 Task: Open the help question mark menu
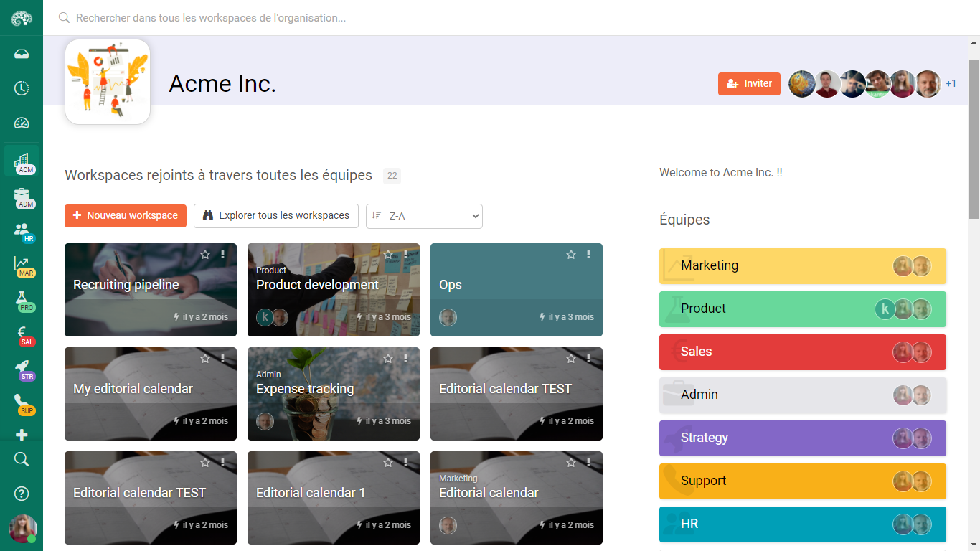pos(22,494)
